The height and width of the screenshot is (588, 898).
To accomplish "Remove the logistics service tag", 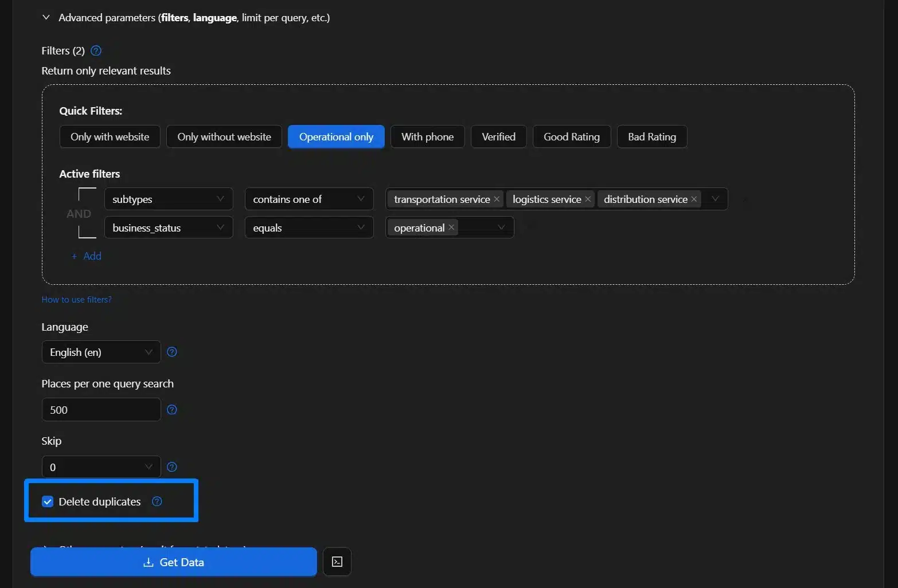I will (588, 199).
